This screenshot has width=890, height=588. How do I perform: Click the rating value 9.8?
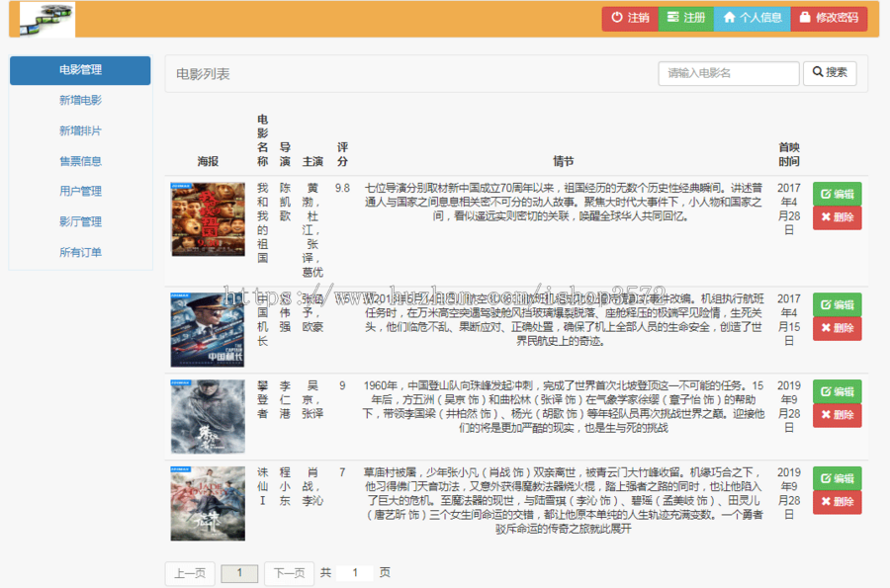pyautogui.click(x=342, y=188)
